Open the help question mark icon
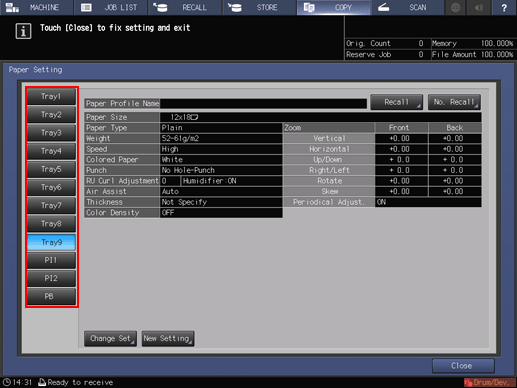517x388 pixels. coord(504,7)
